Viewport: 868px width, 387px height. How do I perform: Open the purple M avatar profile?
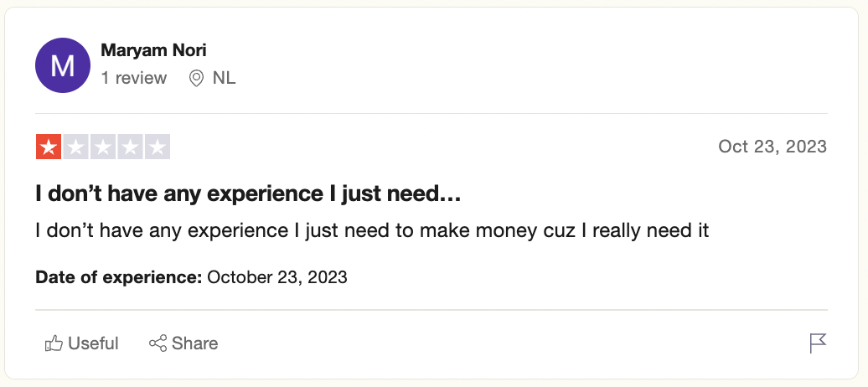(x=63, y=65)
